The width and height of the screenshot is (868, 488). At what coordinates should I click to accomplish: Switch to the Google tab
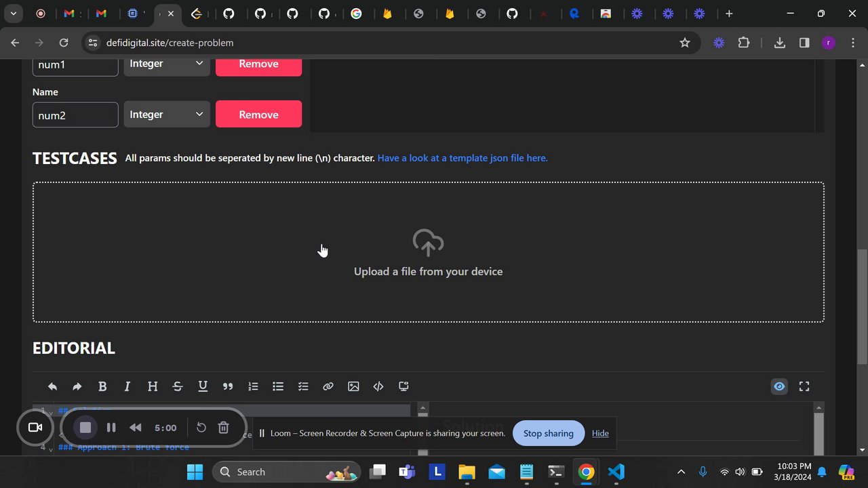coord(356,14)
